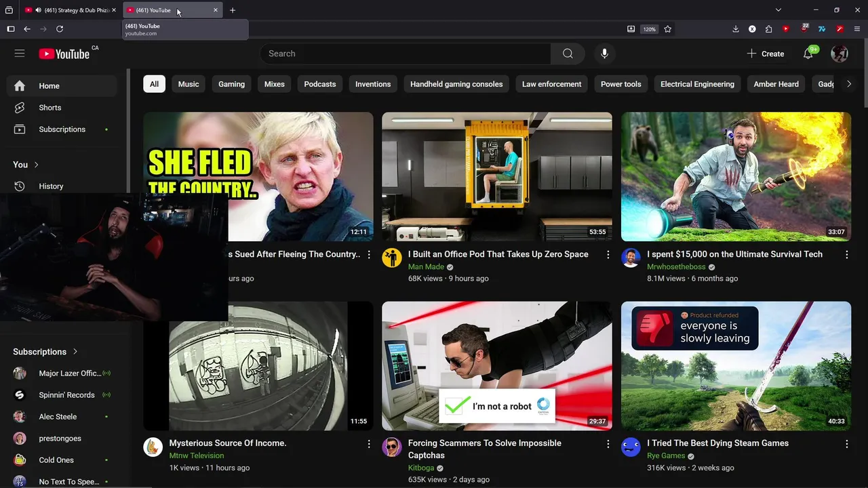Click the Create button
The height and width of the screenshot is (488, 868).
tap(766, 54)
